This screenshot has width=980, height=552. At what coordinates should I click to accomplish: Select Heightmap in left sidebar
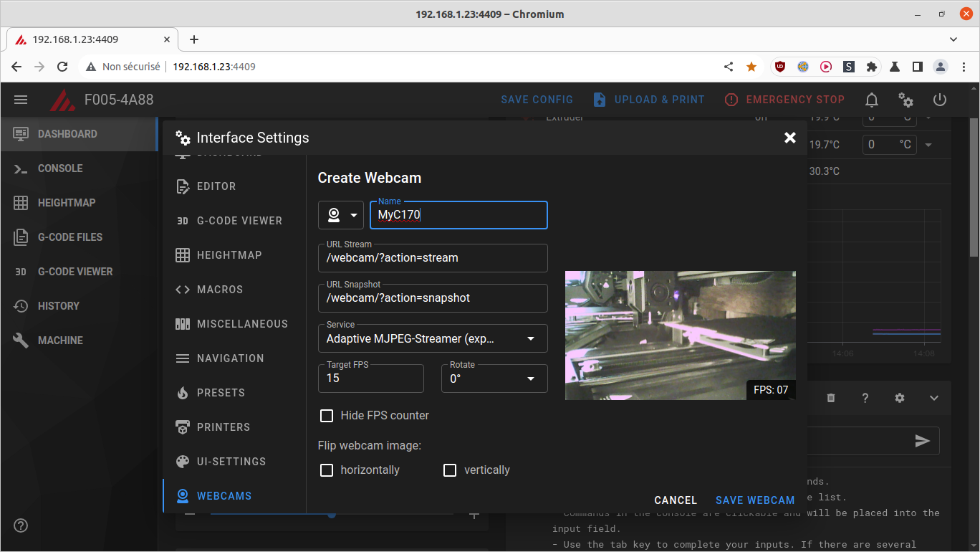click(x=66, y=203)
